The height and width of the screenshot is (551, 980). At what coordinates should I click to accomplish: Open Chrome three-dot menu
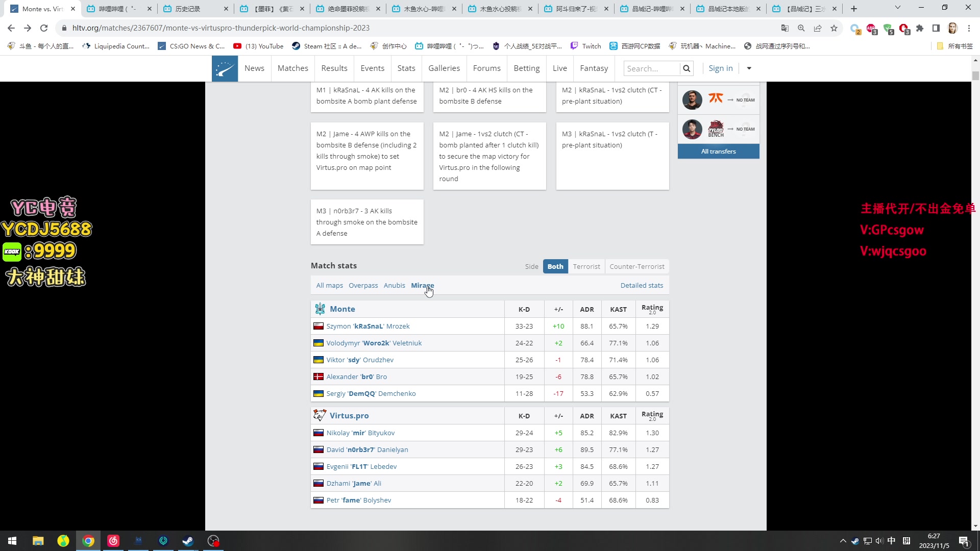click(x=969, y=28)
